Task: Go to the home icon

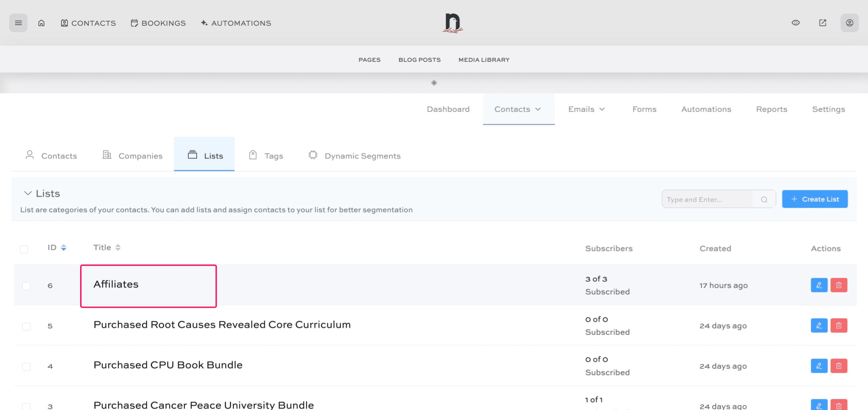Action: point(41,23)
